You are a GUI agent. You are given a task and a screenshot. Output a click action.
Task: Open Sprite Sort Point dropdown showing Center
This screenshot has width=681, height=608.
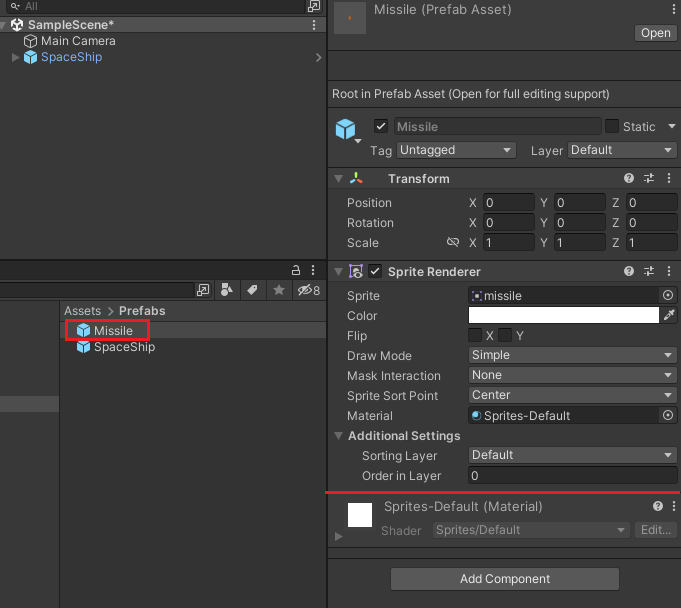[x=572, y=395]
